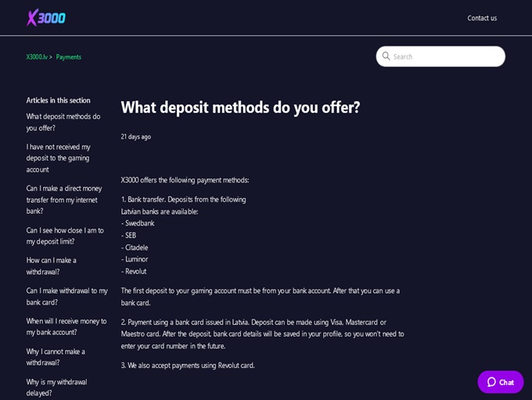Open "How can I make a withdrawal?"
Screen dimensions: 532x400
coord(52,265)
